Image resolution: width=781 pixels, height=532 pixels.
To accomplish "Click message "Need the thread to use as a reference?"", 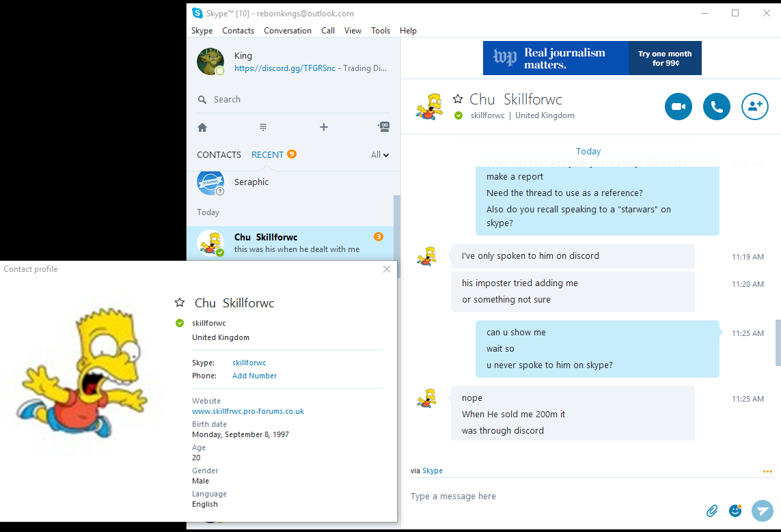I will pyautogui.click(x=564, y=193).
